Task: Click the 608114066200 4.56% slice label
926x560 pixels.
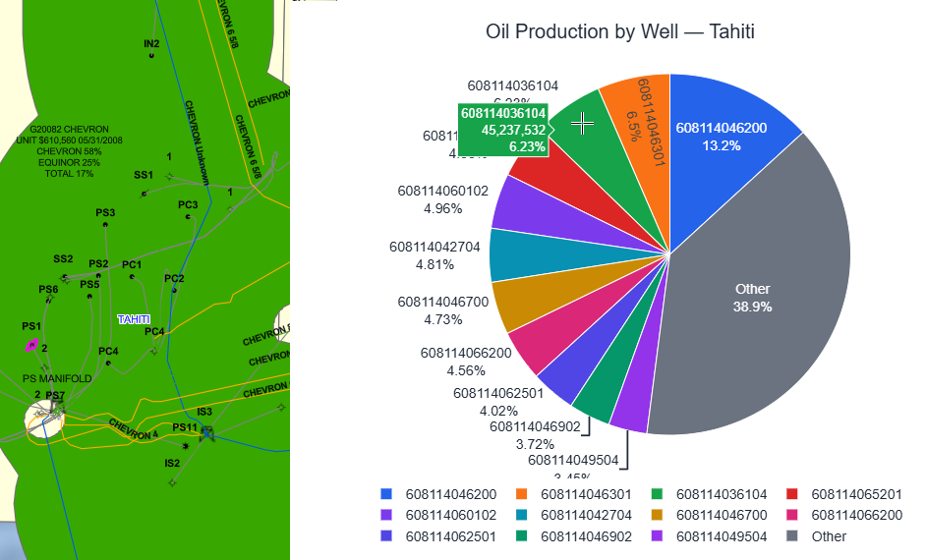Action: 466,362
